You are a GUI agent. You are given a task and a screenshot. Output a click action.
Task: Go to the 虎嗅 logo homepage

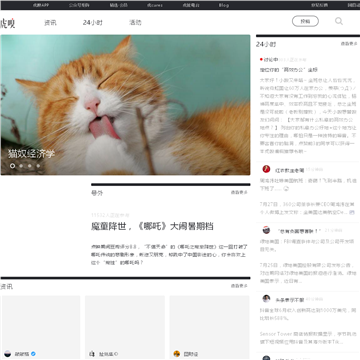(x=7, y=23)
